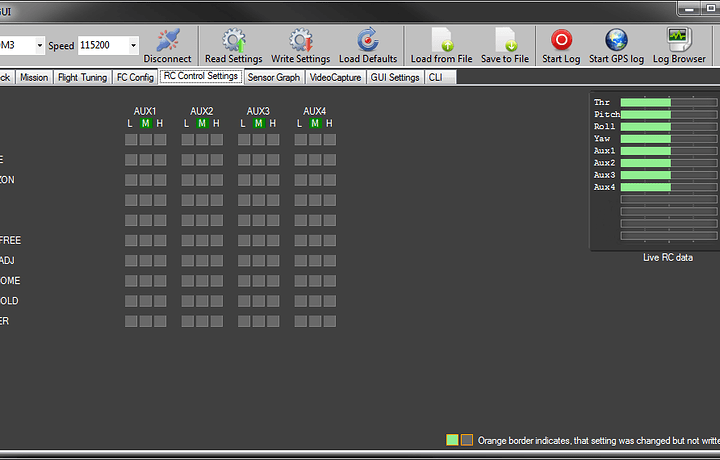720x460 pixels.
Task: Enable AUX2 H box in the ER row
Action: point(217,321)
